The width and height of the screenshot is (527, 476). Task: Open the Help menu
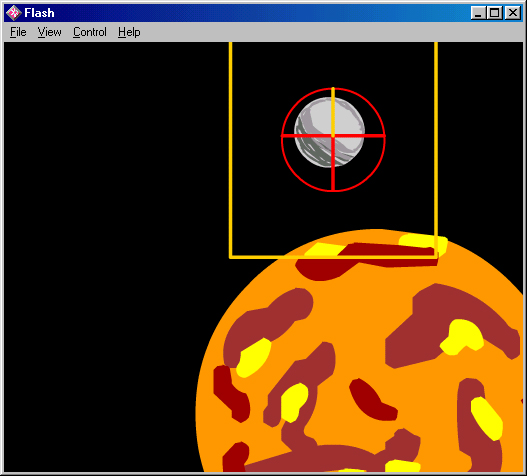point(129,32)
